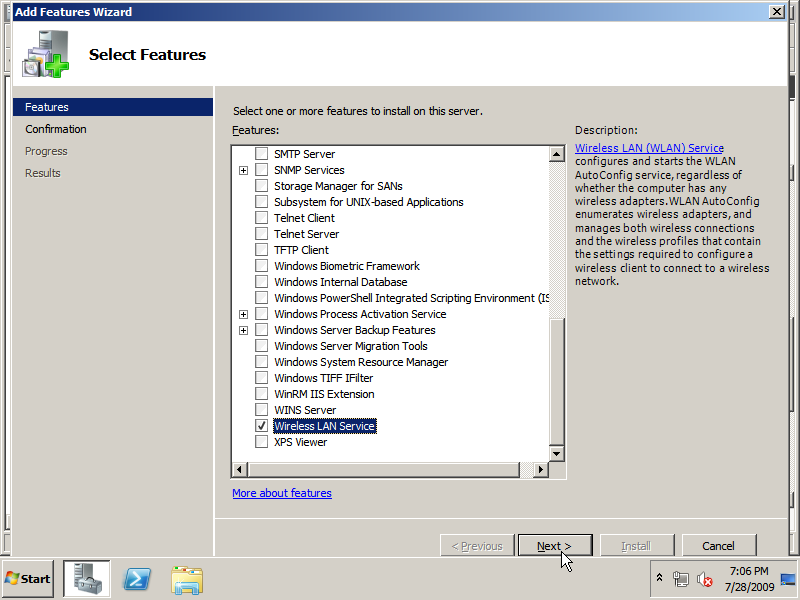The image size is (800, 600).
Task: Expand the SNMP Services node
Action: pos(243,170)
